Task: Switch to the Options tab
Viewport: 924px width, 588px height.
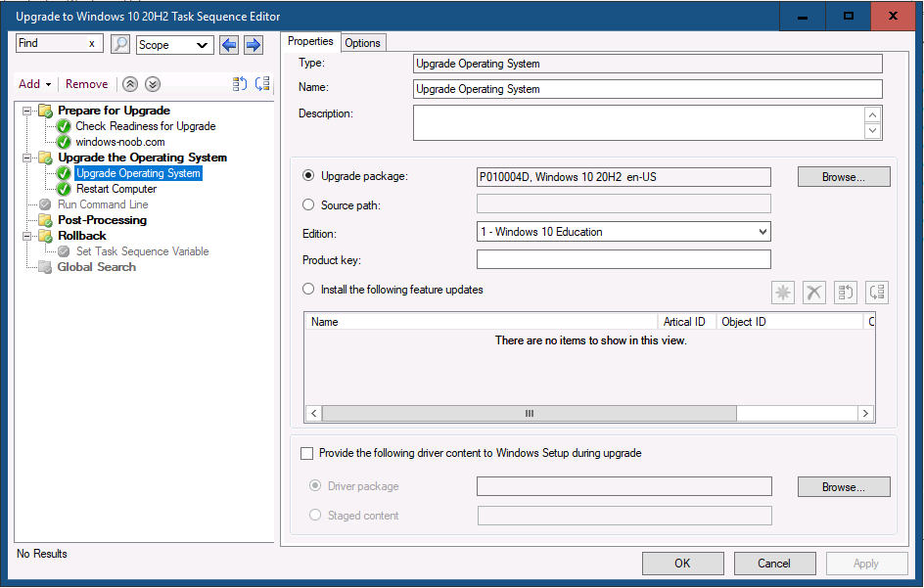Action: [x=363, y=42]
